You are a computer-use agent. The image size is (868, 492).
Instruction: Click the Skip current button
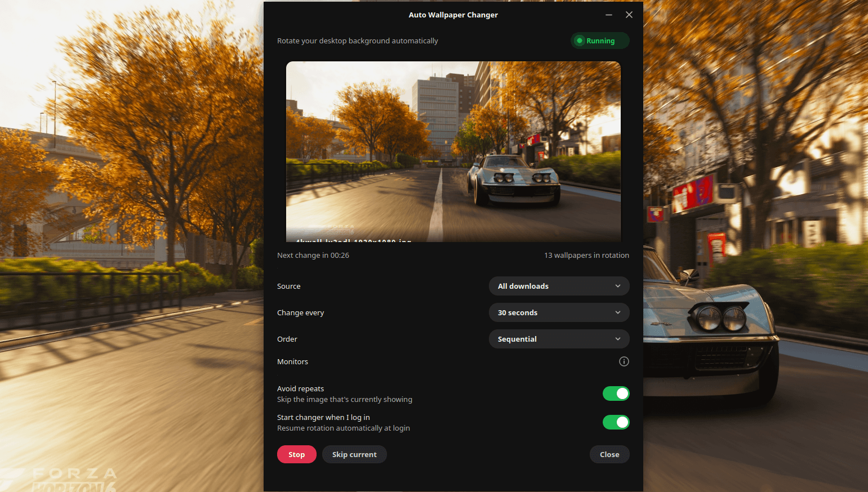tap(354, 454)
